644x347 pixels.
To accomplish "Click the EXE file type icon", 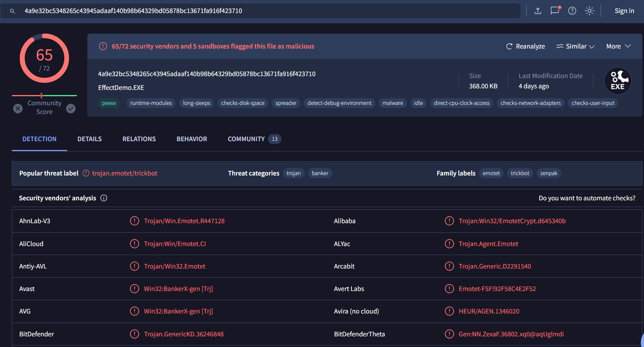I will [x=618, y=81].
